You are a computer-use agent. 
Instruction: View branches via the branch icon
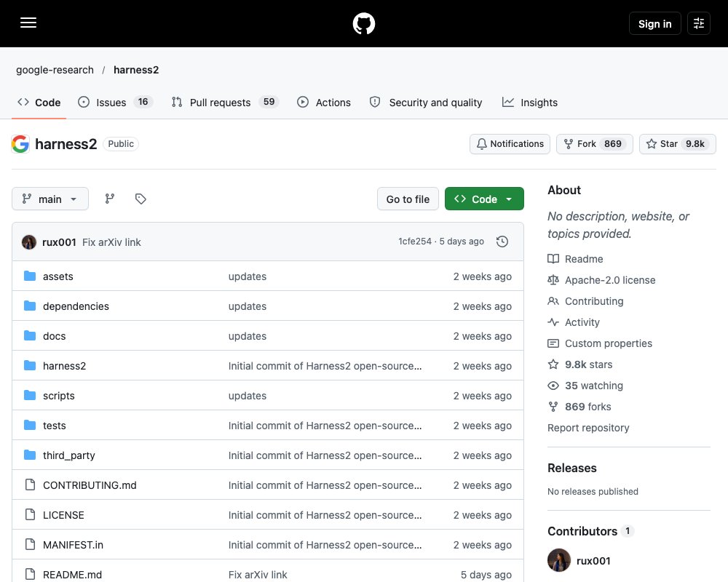click(110, 199)
